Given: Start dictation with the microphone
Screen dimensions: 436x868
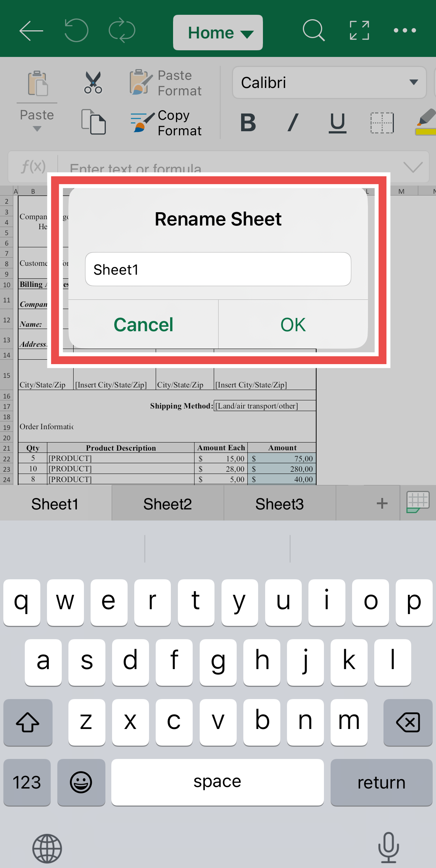Looking at the screenshot, I should (389, 847).
